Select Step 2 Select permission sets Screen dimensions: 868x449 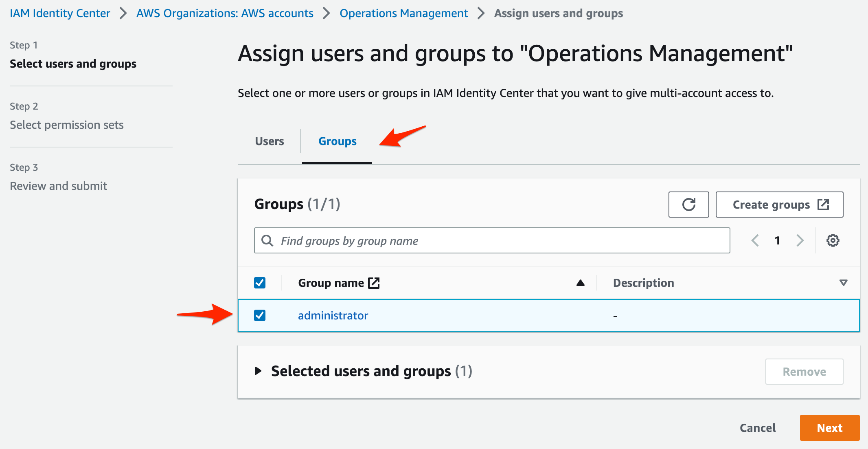coord(67,125)
